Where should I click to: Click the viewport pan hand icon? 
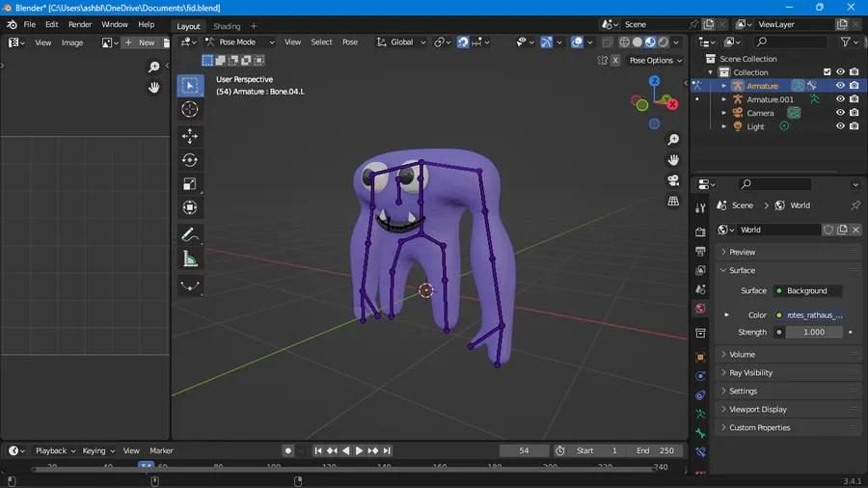click(x=673, y=160)
